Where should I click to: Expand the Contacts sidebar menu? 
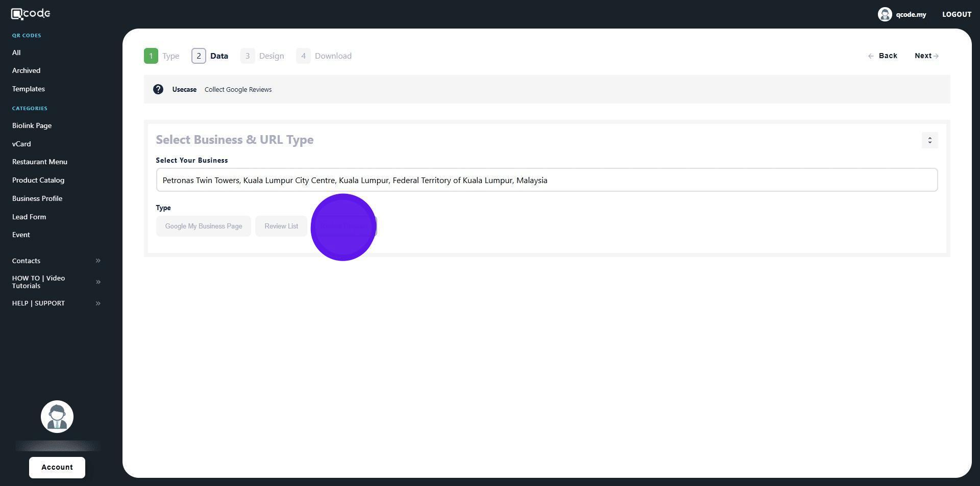coord(98,261)
